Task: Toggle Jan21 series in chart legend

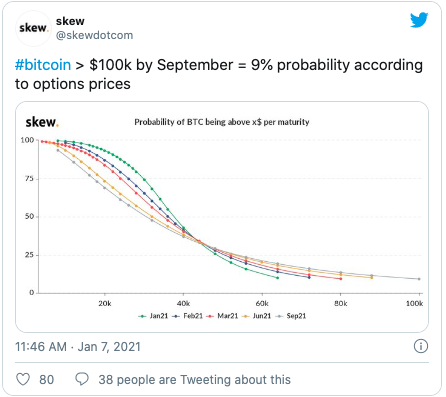Action: [153, 316]
